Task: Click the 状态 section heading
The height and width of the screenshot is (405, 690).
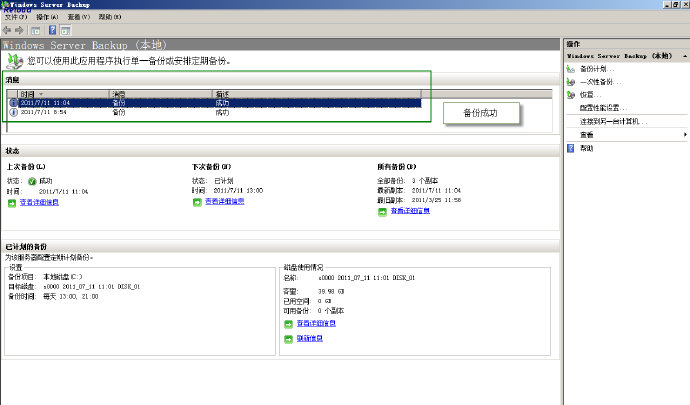Action: point(12,151)
